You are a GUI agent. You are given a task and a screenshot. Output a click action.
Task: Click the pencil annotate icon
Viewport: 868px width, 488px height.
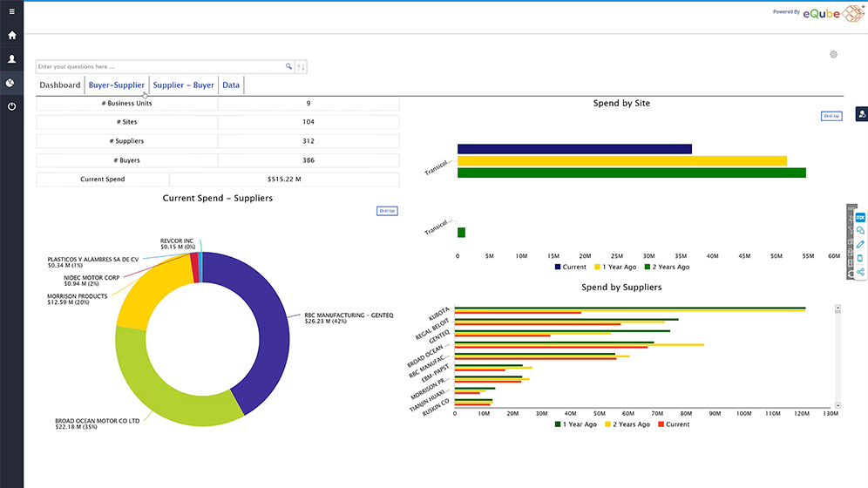point(860,244)
